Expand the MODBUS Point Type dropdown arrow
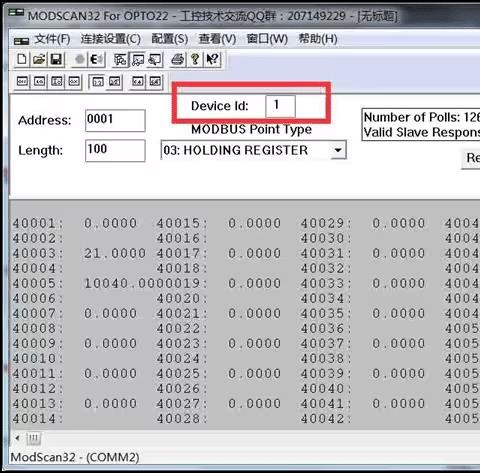480x473 pixels. pos(338,150)
